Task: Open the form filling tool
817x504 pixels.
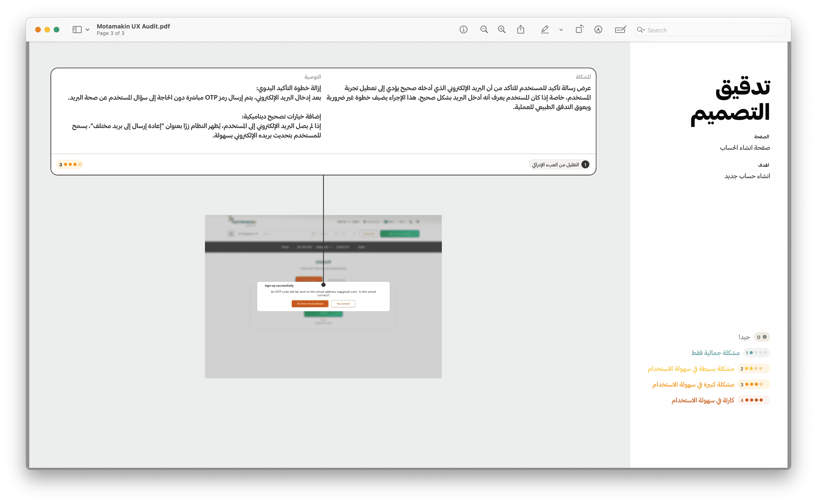Action: pos(620,30)
